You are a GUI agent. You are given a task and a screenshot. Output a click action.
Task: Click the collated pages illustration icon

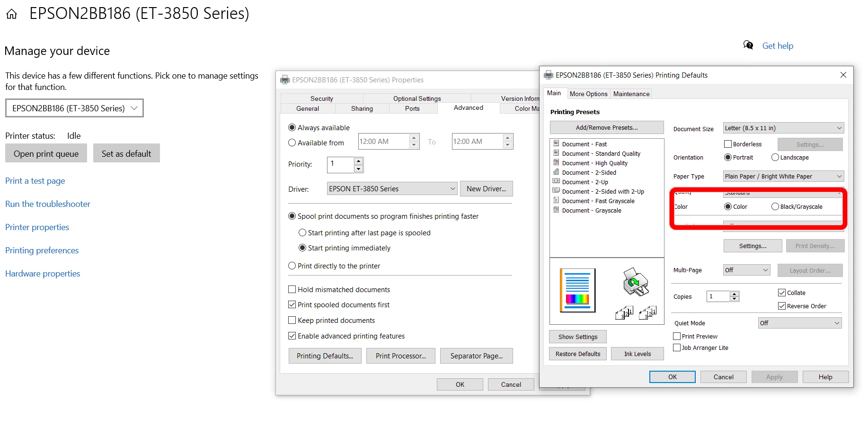[636, 312]
